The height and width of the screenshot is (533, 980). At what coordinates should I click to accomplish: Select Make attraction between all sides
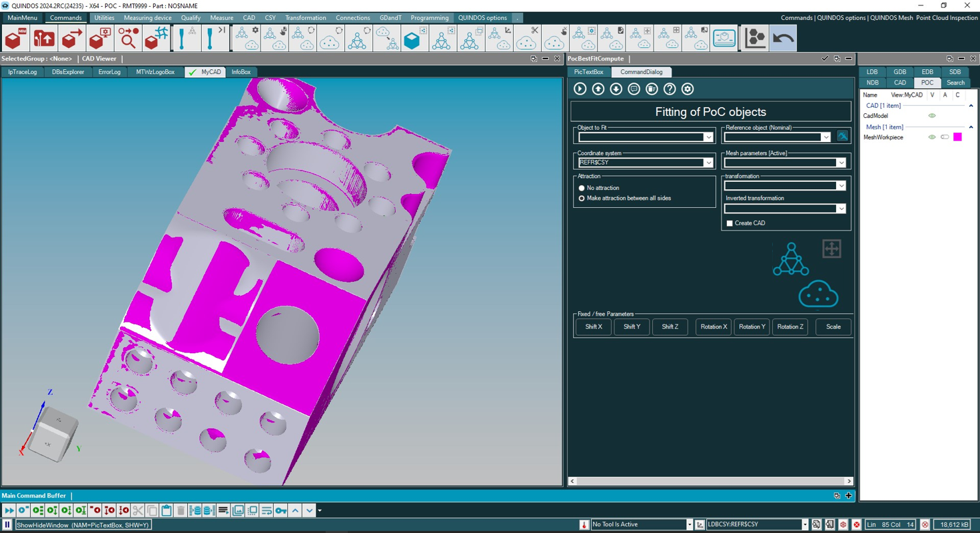(x=582, y=199)
